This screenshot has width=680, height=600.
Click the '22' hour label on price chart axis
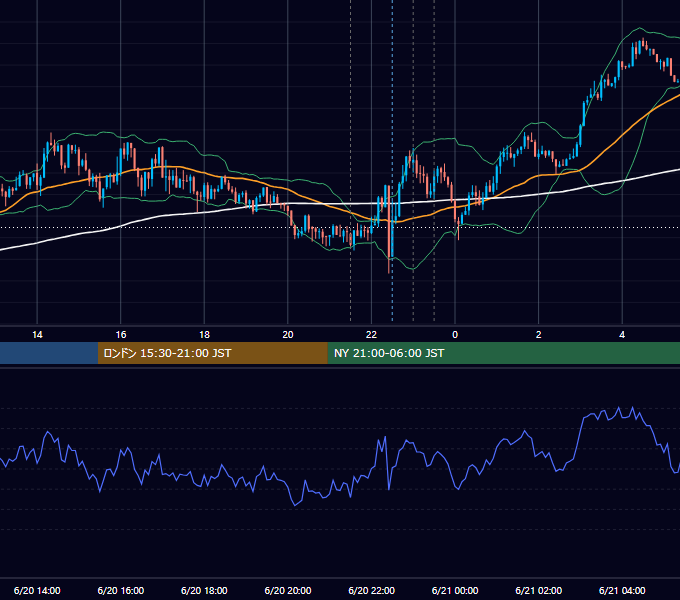coord(371,335)
